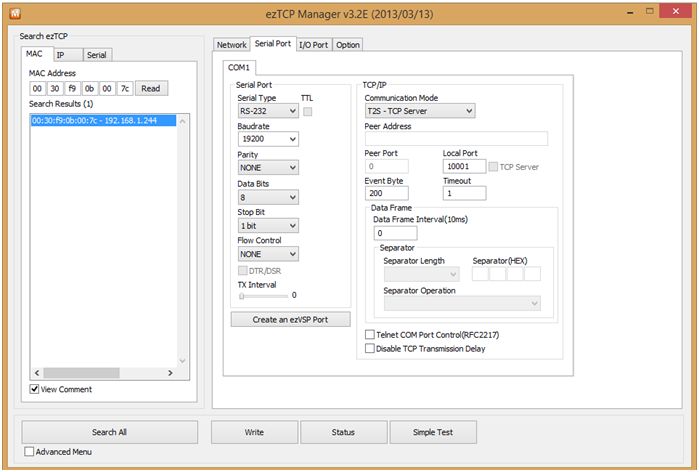Enable Telnet COM Port Control(RFC2217)
This screenshot has height=472, width=699.
[x=370, y=334]
